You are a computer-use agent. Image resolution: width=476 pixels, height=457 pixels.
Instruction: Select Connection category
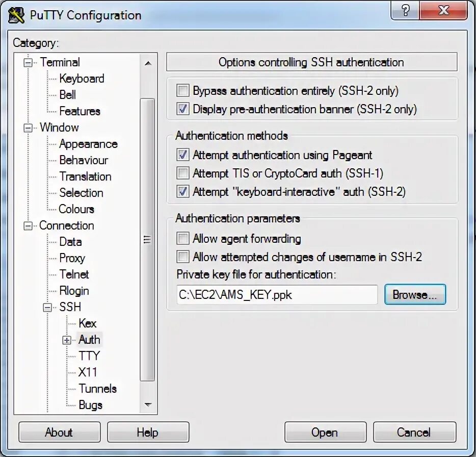(x=66, y=226)
